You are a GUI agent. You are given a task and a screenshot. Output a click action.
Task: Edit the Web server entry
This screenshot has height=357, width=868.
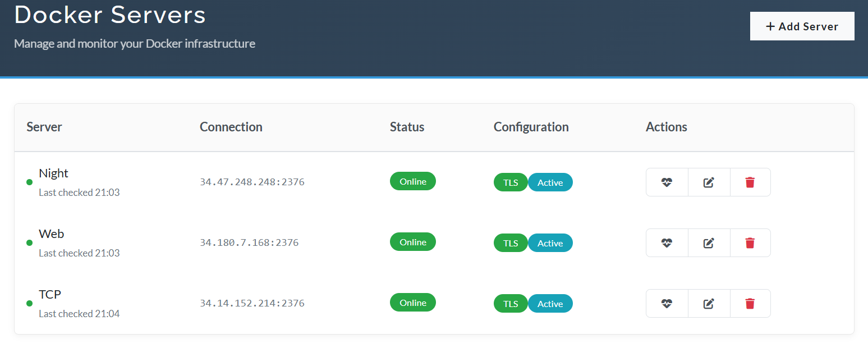[709, 243]
